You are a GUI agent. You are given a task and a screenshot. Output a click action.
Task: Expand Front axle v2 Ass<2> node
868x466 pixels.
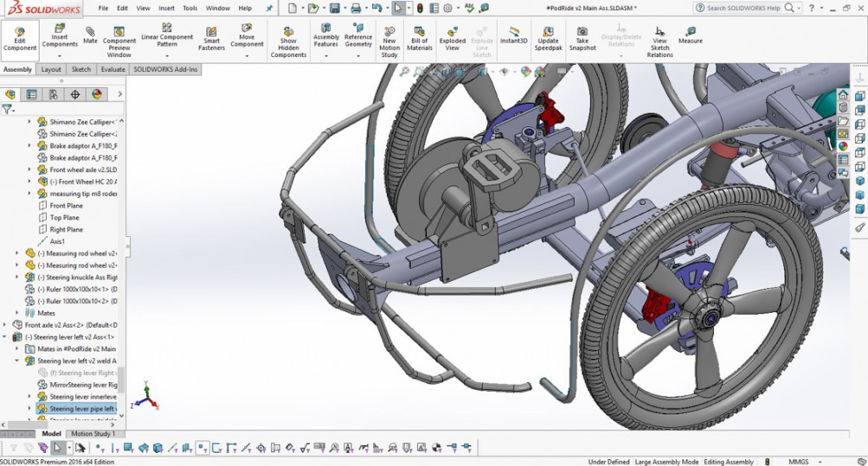pos(5,325)
